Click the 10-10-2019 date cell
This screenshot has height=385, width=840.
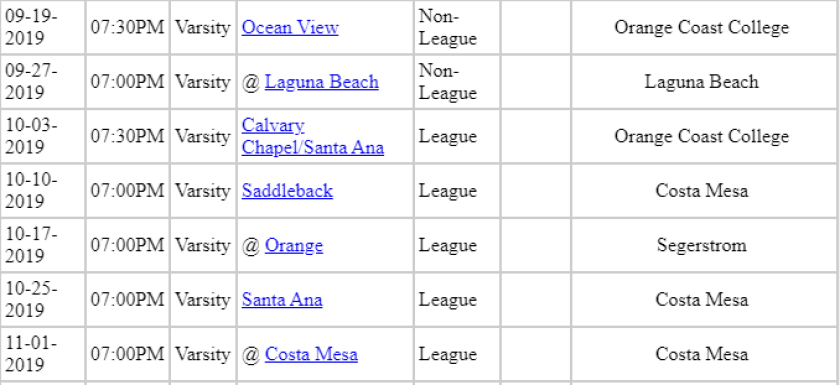click(x=43, y=191)
